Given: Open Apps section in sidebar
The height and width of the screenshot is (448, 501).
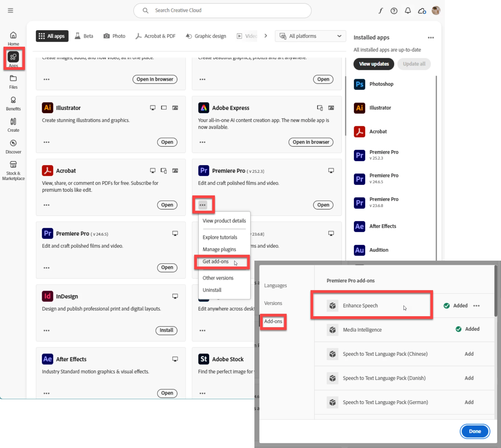Looking at the screenshot, I should click(x=13, y=59).
